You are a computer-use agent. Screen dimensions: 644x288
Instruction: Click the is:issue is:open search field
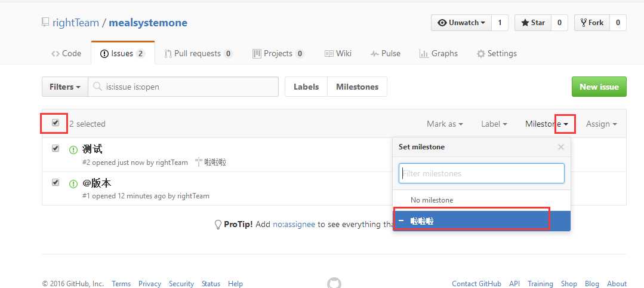click(183, 87)
